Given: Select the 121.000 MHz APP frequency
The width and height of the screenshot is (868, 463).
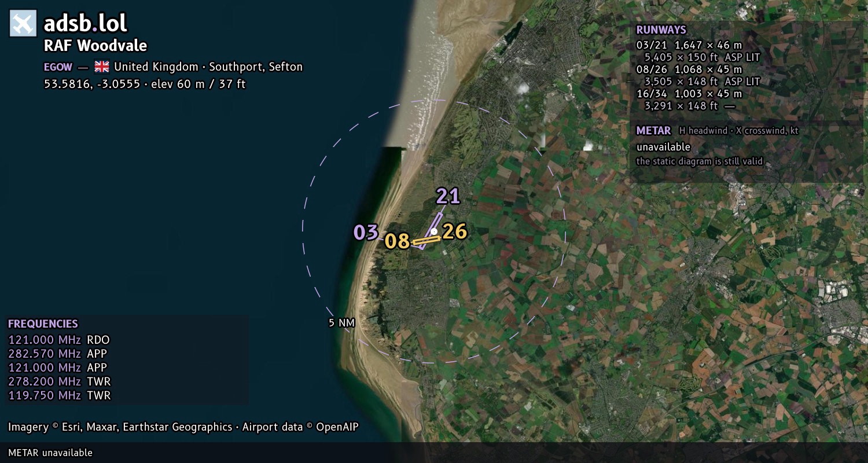Looking at the screenshot, I should (x=58, y=368).
